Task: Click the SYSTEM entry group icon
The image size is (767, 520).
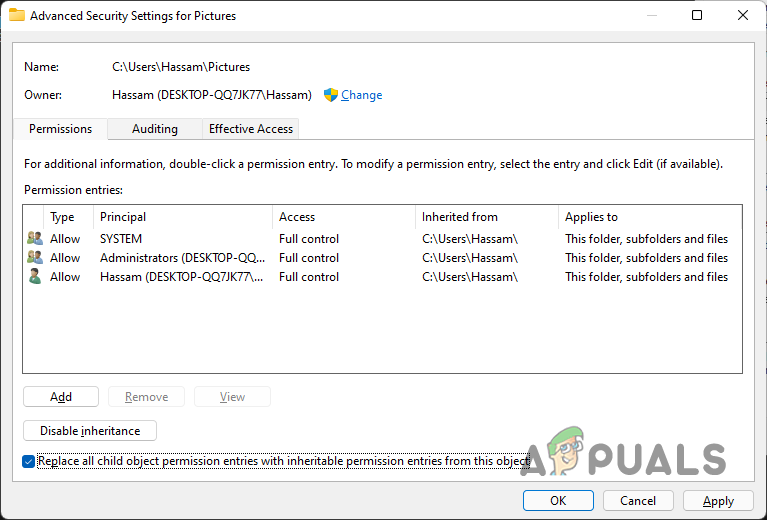Action: click(x=35, y=239)
